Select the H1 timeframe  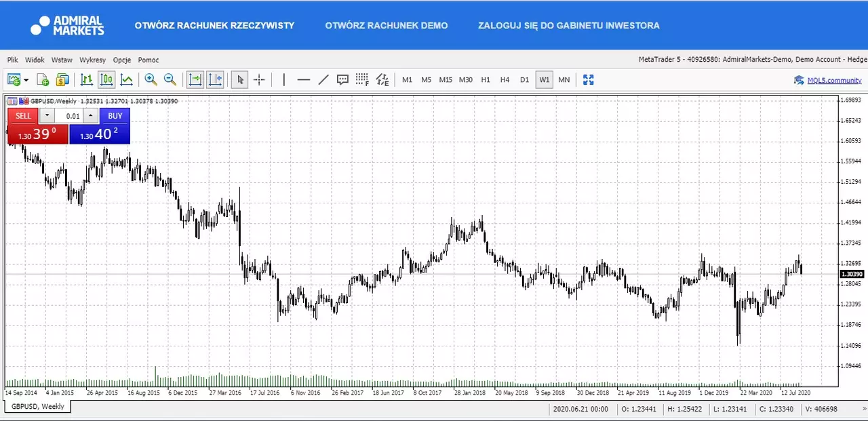click(x=486, y=79)
